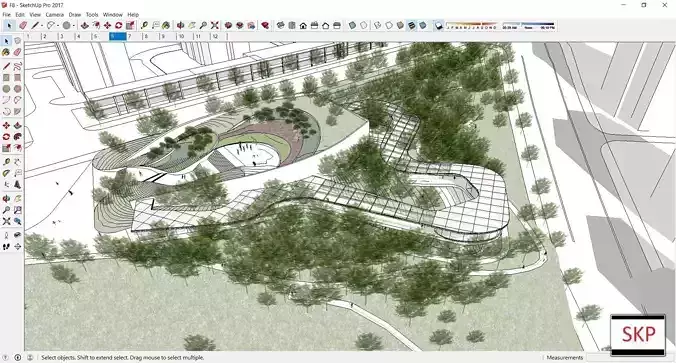Click the 'Select objects' status hint text
The height and width of the screenshot is (363, 676).
(123, 357)
